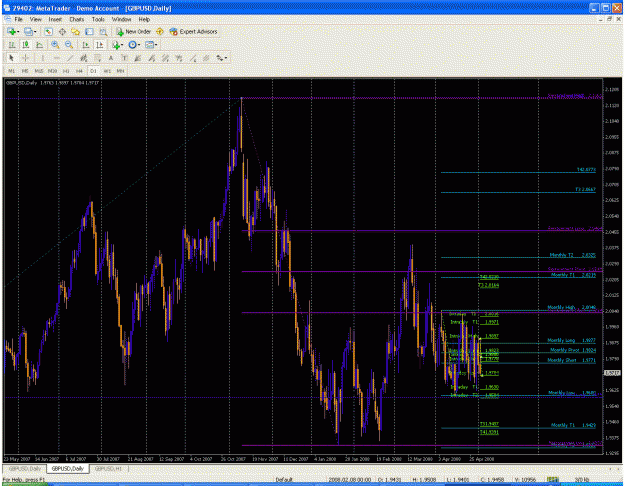Launch MetaEditor from the toolbar

pos(160,31)
